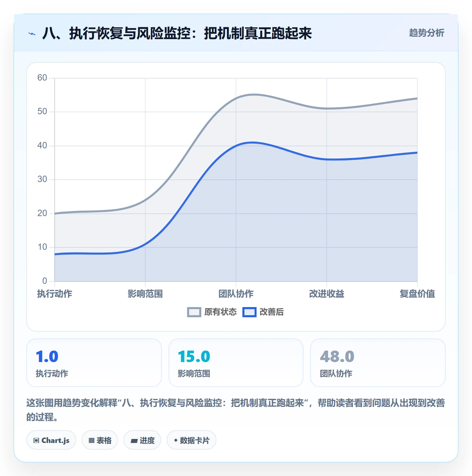Click the 执行动作 x-axis label
The width and height of the screenshot is (472, 476).
coord(55,294)
